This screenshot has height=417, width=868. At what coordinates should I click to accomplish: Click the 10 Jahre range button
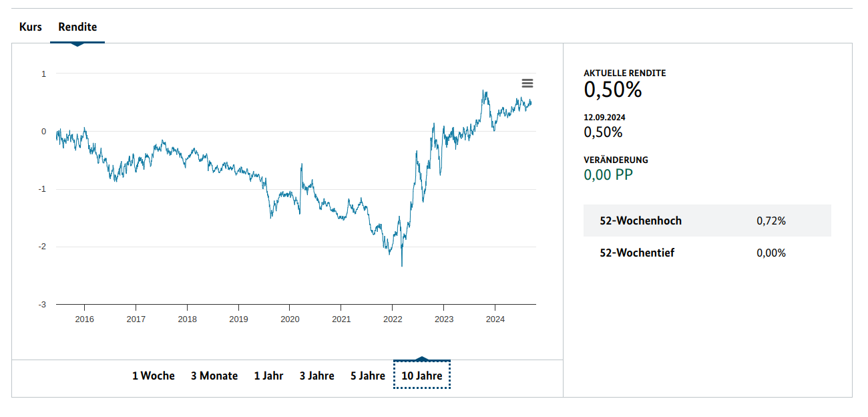(422, 376)
